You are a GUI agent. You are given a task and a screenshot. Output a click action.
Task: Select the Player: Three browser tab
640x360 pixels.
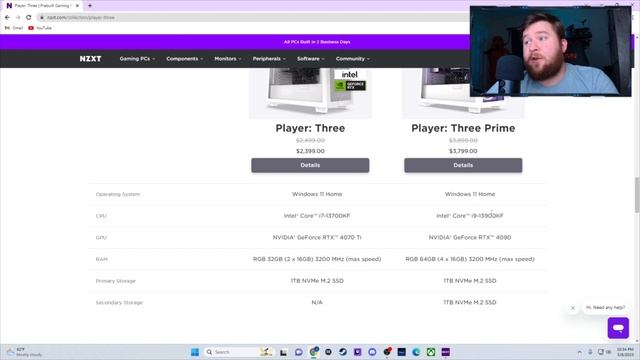coord(41,6)
